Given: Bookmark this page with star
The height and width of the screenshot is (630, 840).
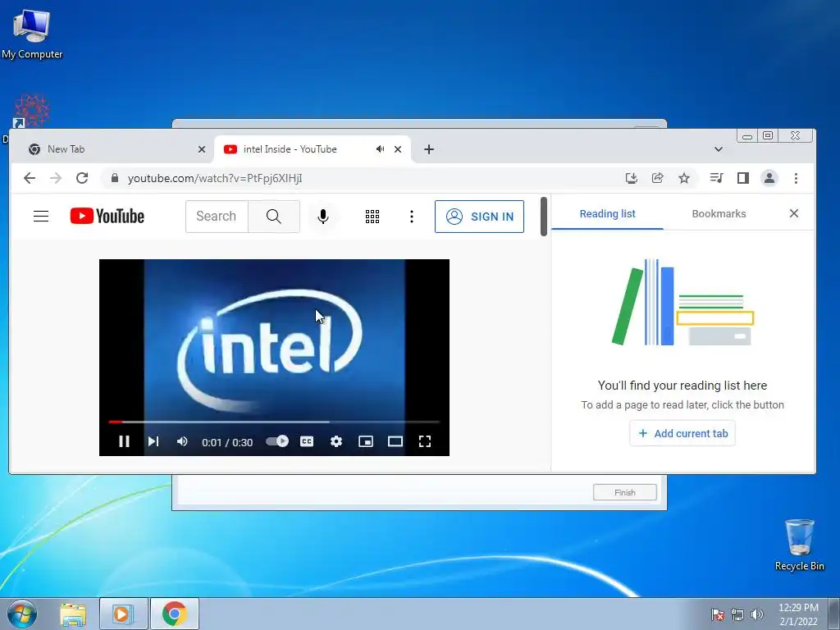Looking at the screenshot, I should pyautogui.click(x=684, y=178).
